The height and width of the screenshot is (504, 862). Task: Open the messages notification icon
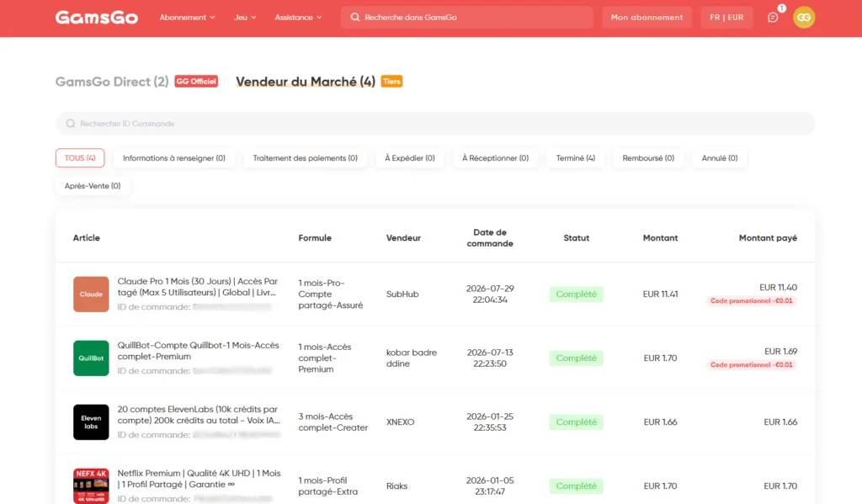point(773,18)
